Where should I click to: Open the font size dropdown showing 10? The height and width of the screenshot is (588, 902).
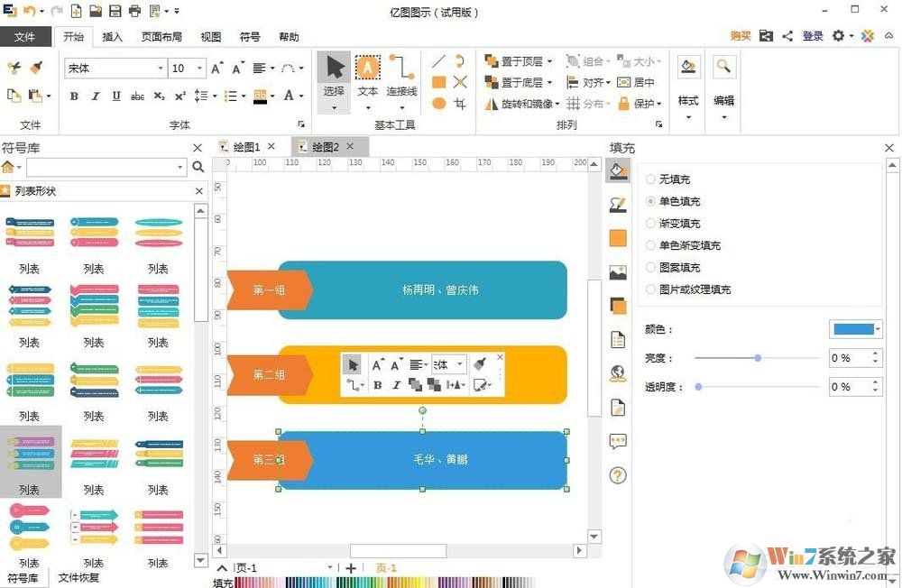coord(198,68)
